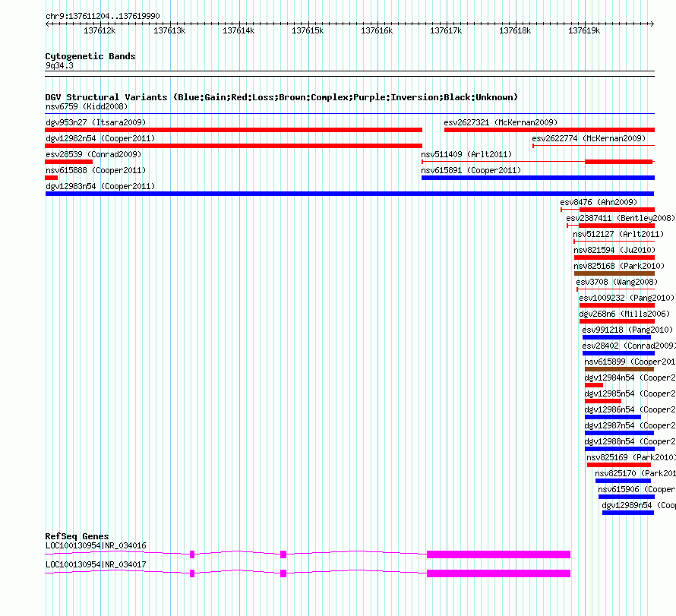Click the dgv12989n54 variant label
This screenshot has height=616, width=676.
coord(639,505)
